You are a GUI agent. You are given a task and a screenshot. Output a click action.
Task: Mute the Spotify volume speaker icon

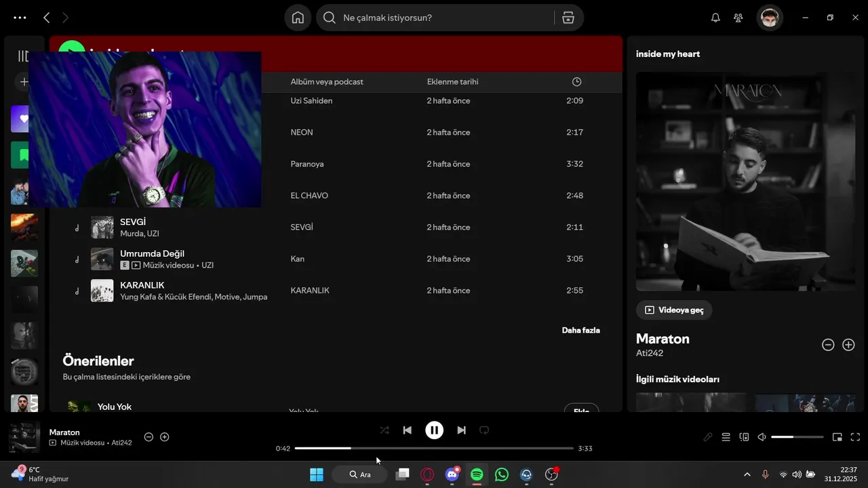tap(762, 437)
